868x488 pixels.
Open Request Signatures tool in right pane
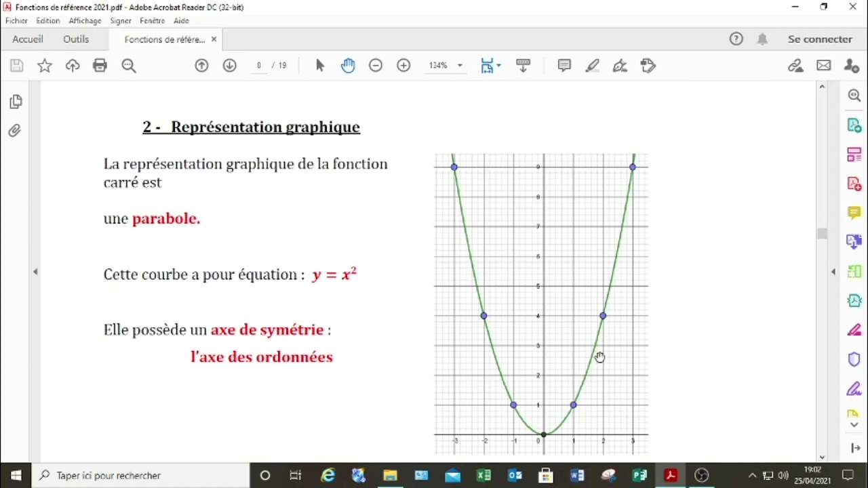854,389
